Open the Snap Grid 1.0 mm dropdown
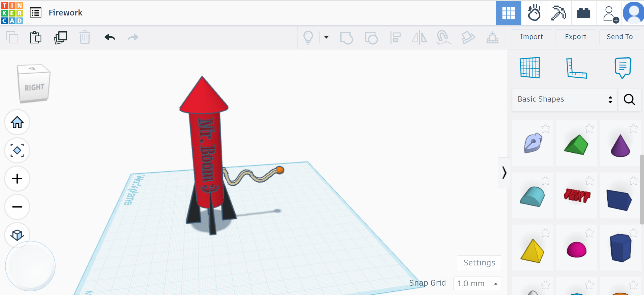This screenshot has height=295, width=644. tap(477, 284)
